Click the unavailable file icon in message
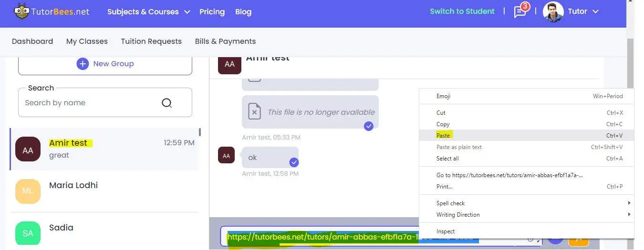 pos(254,112)
